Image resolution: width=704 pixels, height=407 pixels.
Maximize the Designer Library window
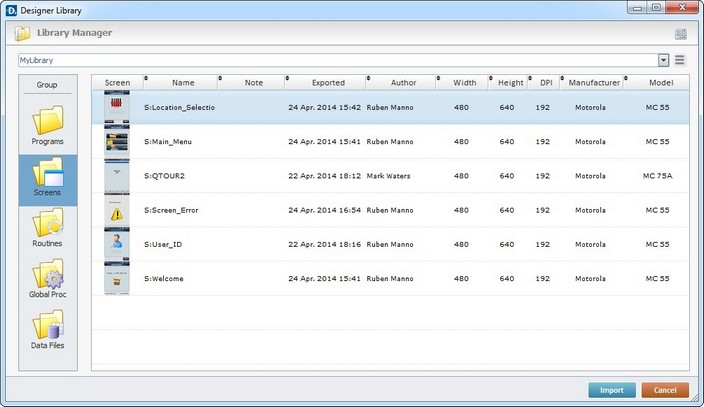[x=656, y=8]
